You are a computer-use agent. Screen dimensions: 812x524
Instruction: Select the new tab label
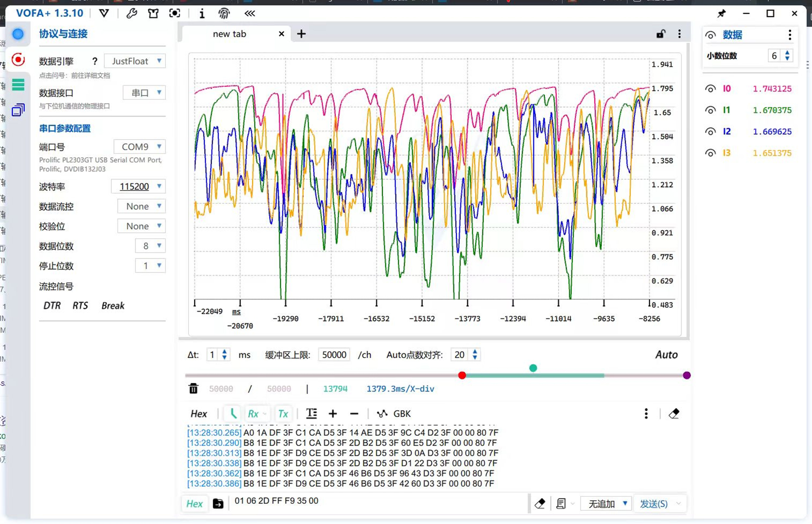pos(229,34)
